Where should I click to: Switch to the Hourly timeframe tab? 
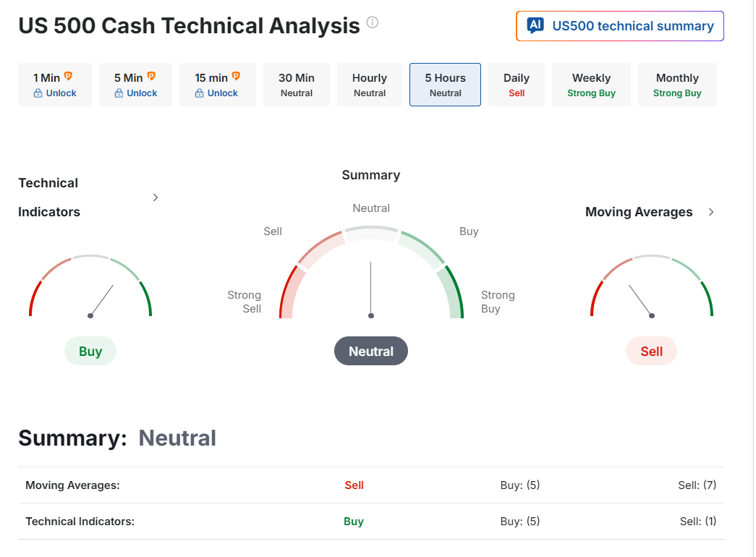pos(370,85)
